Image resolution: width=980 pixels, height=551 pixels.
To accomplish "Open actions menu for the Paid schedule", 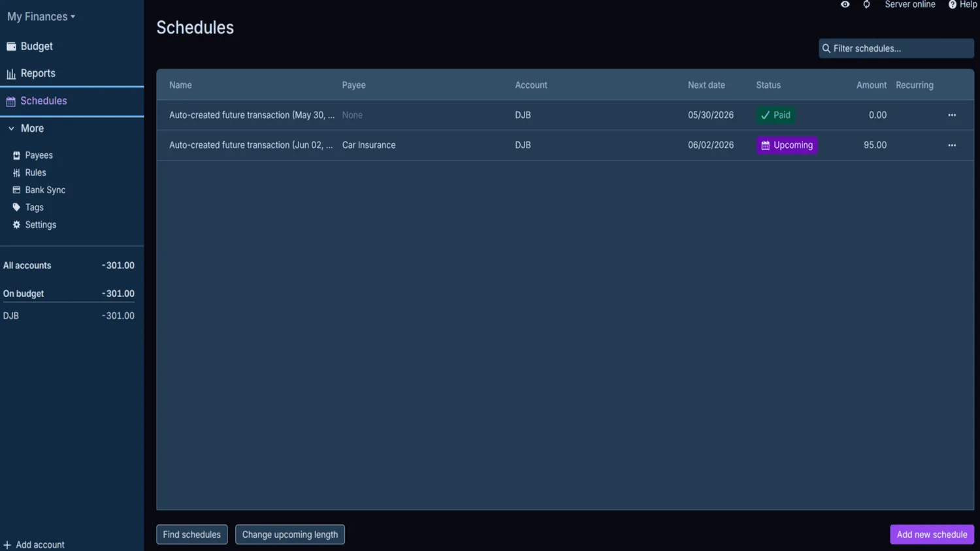I will point(952,115).
